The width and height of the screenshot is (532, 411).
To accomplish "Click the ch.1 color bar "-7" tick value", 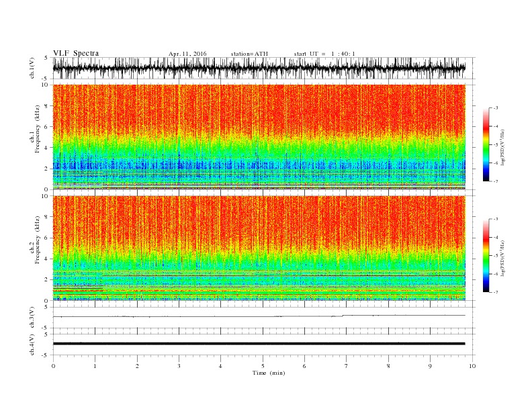I will [x=496, y=181].
